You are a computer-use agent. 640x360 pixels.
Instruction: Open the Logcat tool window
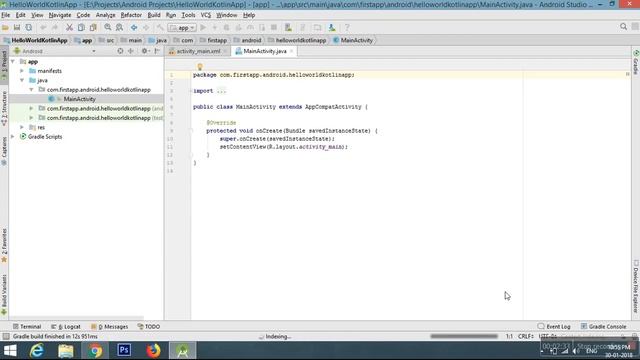click(66, 327)
